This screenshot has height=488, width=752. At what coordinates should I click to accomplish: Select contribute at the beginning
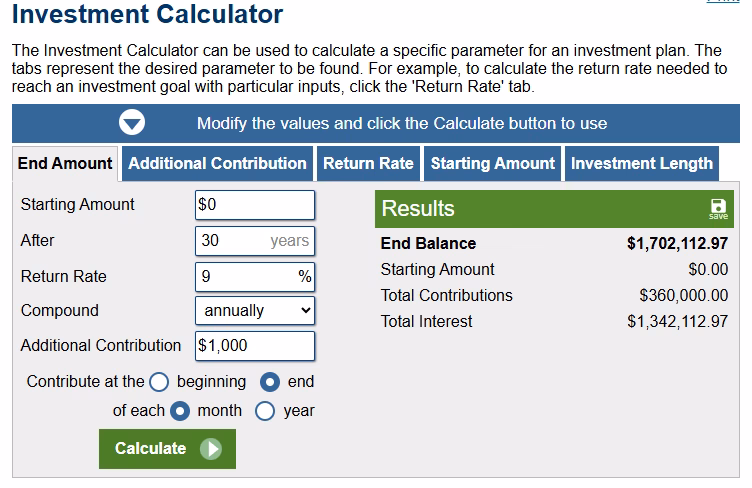(x=160, y=381)
